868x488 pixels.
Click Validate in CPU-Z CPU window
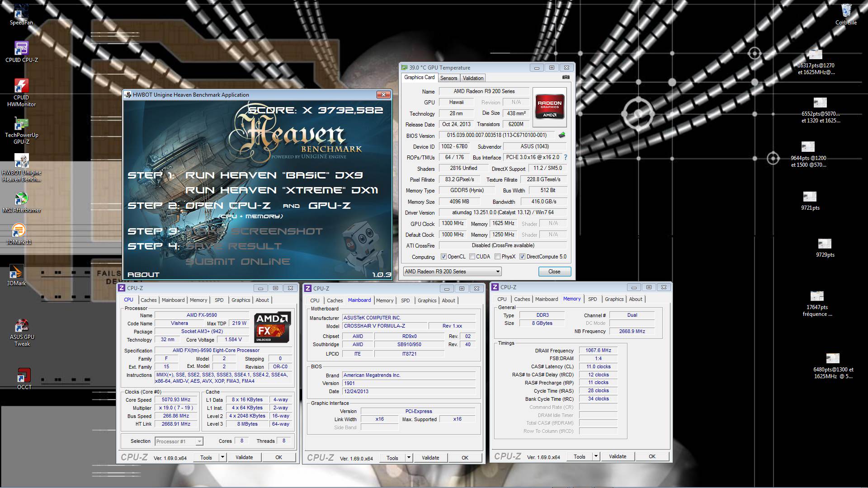(x=244, y=457)
